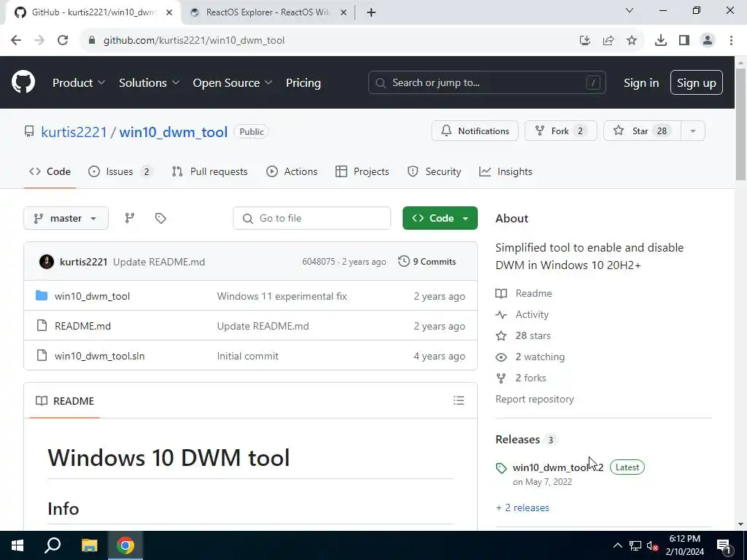Open Chrome downloads icon in the toolbar
747x560 pixels.
click(x=661, y=41)
